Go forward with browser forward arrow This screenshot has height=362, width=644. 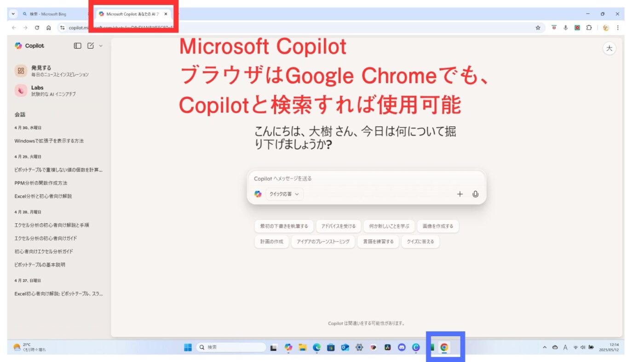(25, 28)
